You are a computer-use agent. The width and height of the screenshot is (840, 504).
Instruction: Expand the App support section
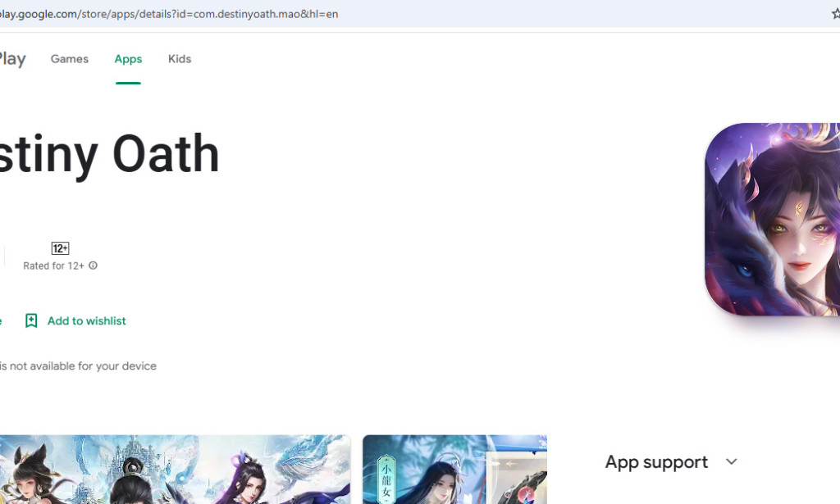tap(656, 461)
